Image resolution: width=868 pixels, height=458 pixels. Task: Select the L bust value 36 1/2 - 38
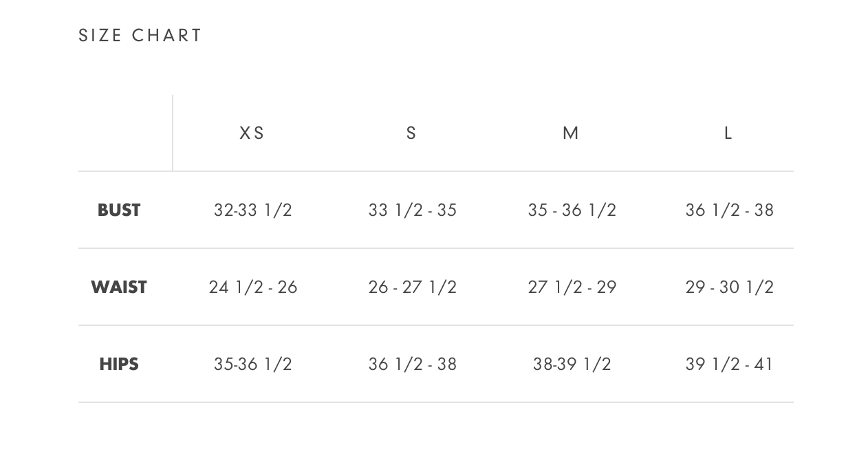point(730,210)
